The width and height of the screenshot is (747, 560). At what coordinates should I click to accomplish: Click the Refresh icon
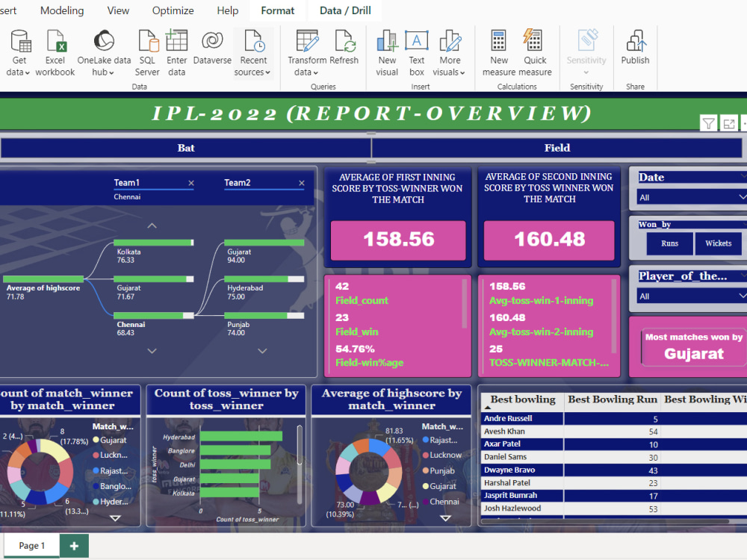click(345, 45)
